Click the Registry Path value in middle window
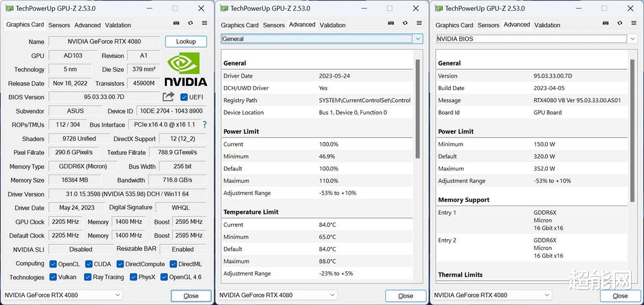Screen dimensions: 644x305 (365, 100)
